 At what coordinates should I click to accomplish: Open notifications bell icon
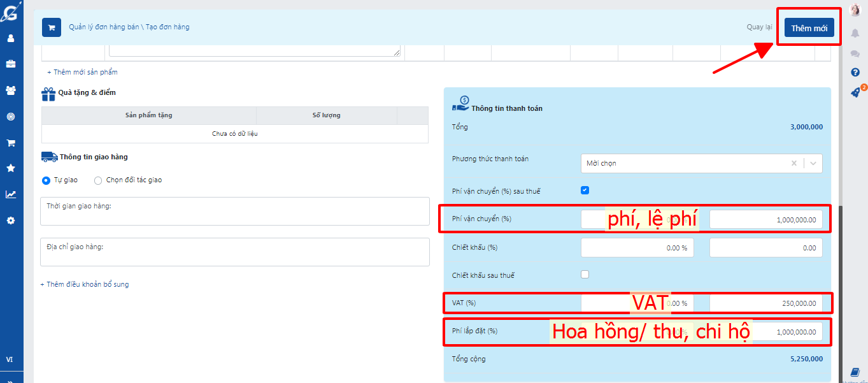click(x=855, y=33)
